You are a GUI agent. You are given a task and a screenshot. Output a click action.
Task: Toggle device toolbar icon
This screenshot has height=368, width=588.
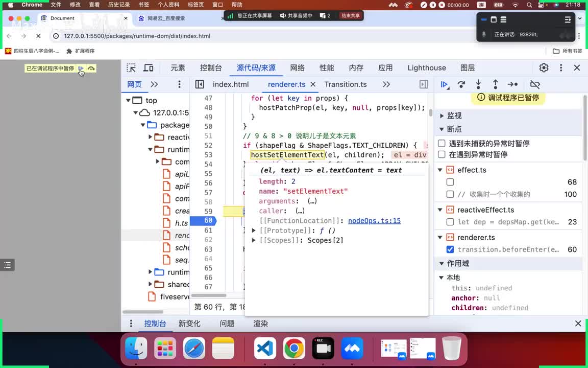click(x=149, y=68)
